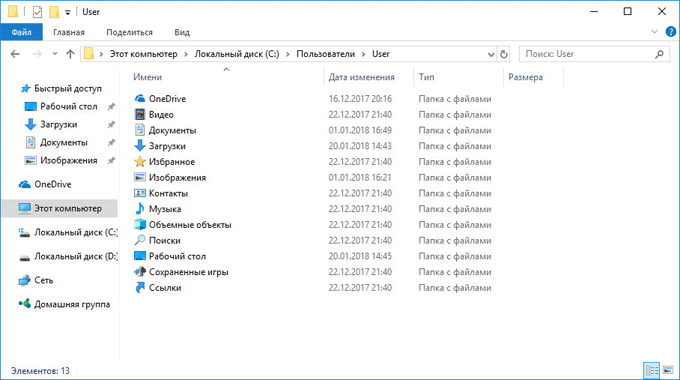Click the Properties checkmark icon in title bar
This screenshot has height=380, width=680.
(37, 12)
